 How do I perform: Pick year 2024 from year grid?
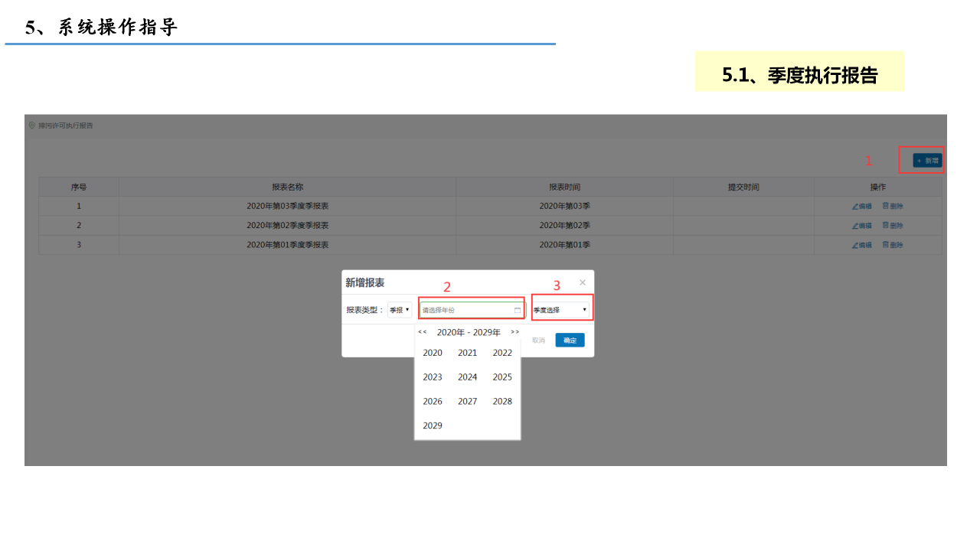(x=468, y=377)
